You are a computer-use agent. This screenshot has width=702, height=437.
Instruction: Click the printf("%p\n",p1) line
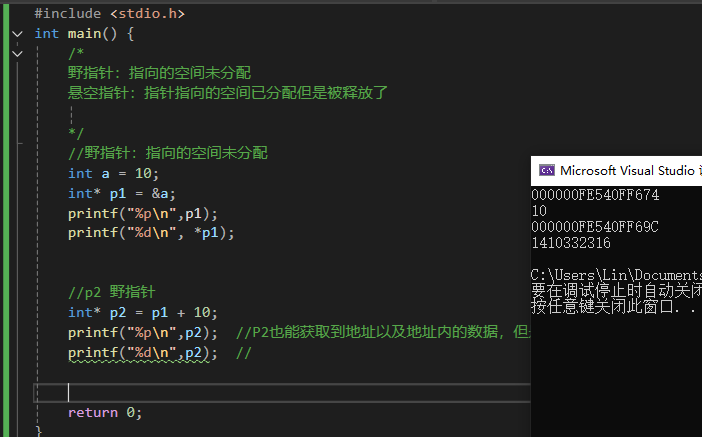click(142, 213)
